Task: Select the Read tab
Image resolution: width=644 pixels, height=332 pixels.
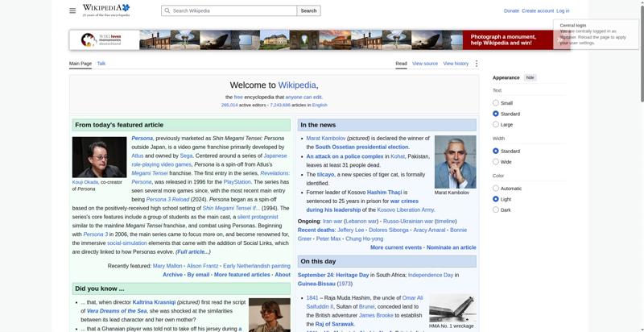Action: [401, 64]
